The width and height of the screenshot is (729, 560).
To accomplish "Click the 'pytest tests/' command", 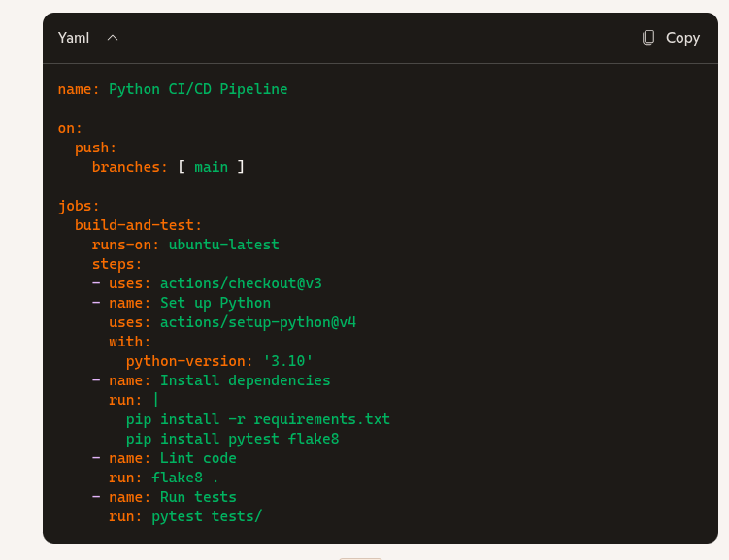I will tap(207, 516).
